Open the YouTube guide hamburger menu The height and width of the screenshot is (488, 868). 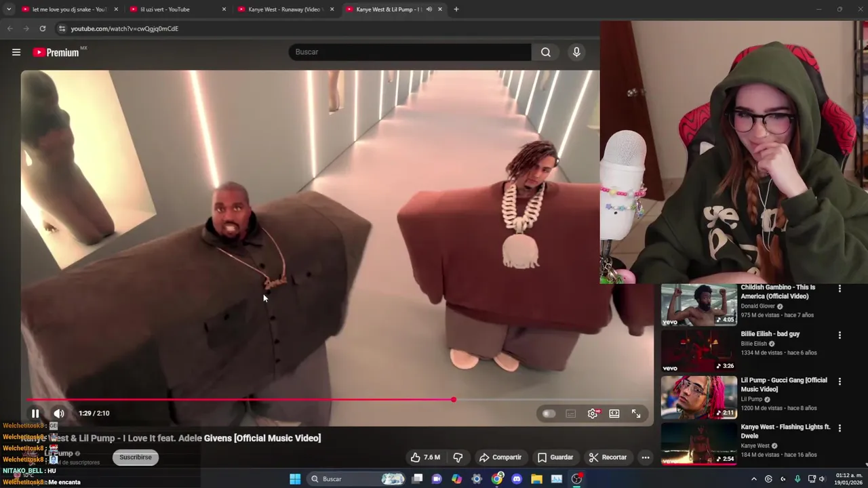pos(16,52)
